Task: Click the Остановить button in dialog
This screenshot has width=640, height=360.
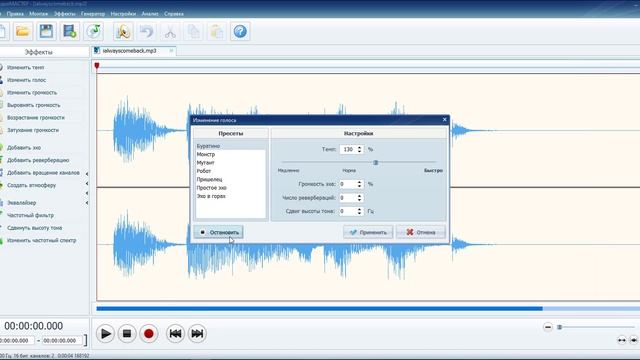Action: pos(219,232)
